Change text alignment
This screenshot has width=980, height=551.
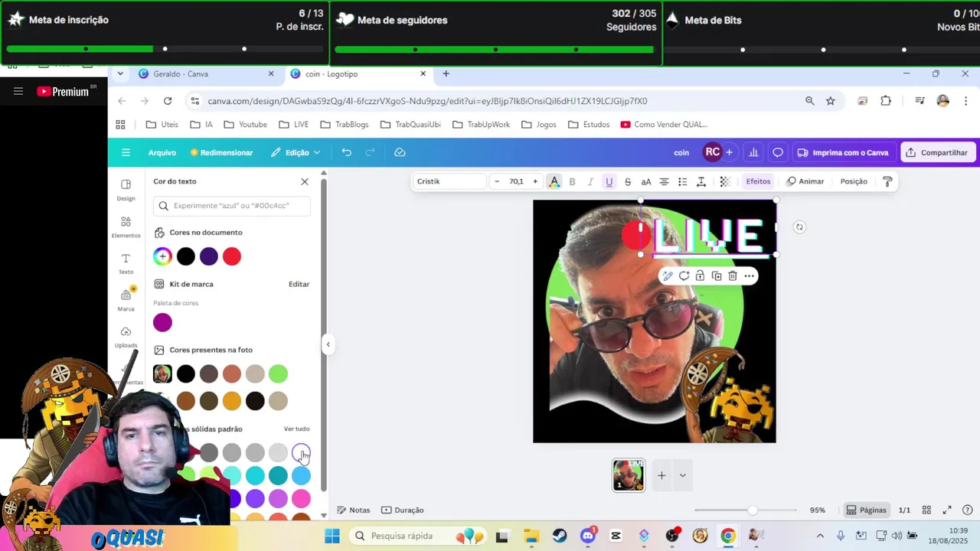click(665, 181)
